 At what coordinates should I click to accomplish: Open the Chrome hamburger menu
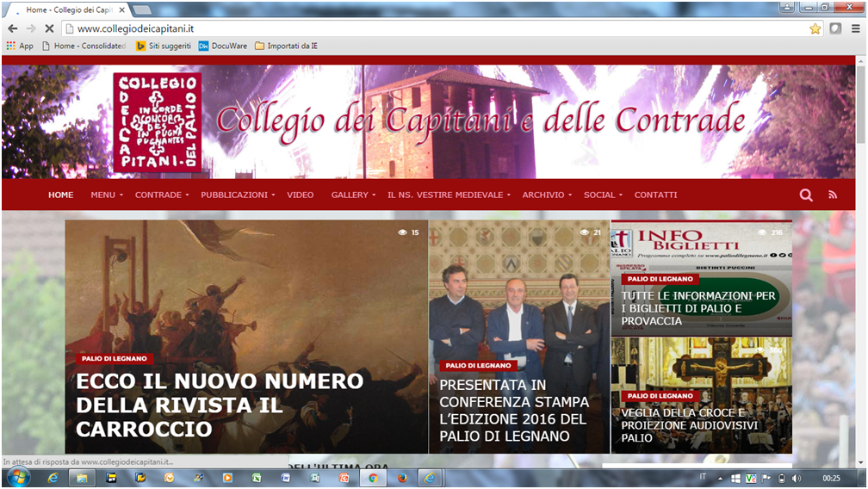click(855, 28)
